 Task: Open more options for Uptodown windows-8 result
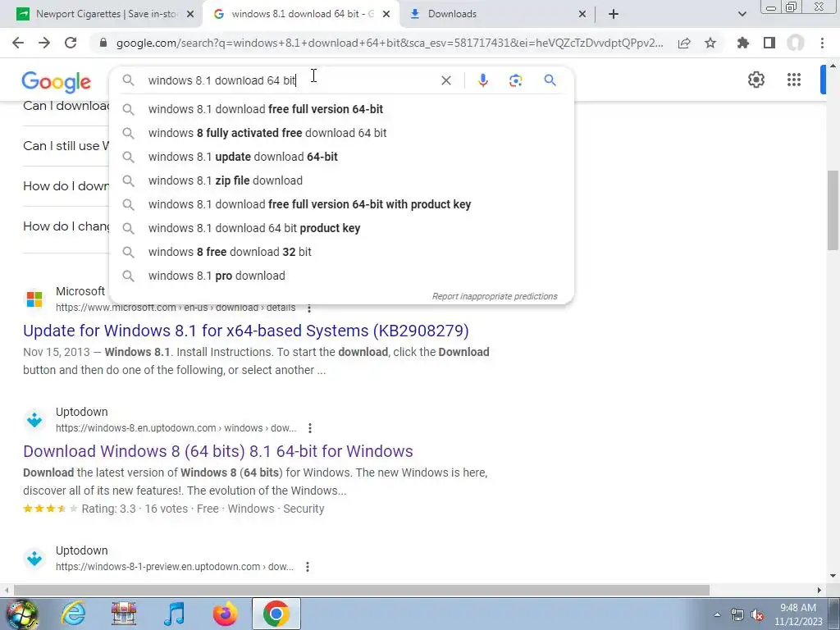pyautogui.click(x=309, y=428)
